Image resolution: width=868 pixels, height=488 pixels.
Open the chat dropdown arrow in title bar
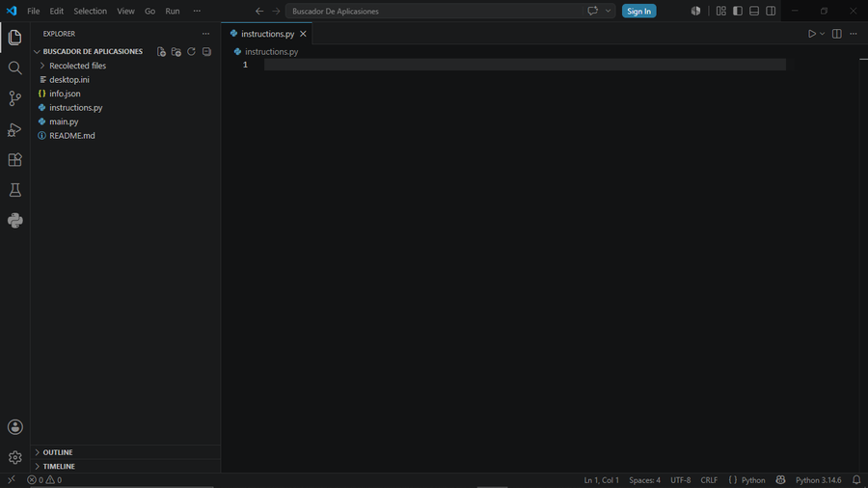click(608, 11)
